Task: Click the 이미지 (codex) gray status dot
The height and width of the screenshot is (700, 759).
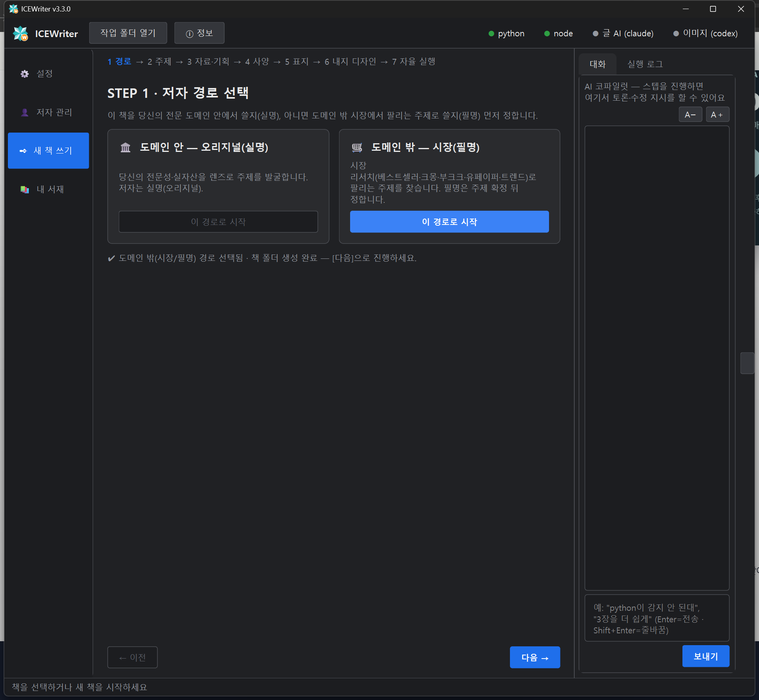Action: (676, 34)
